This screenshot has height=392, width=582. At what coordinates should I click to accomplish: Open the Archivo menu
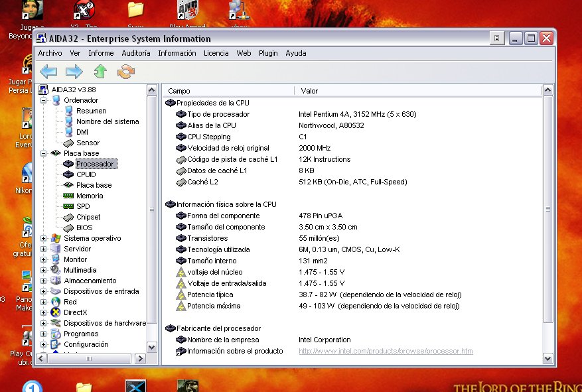pyautogui.click(x=50, y=53)
